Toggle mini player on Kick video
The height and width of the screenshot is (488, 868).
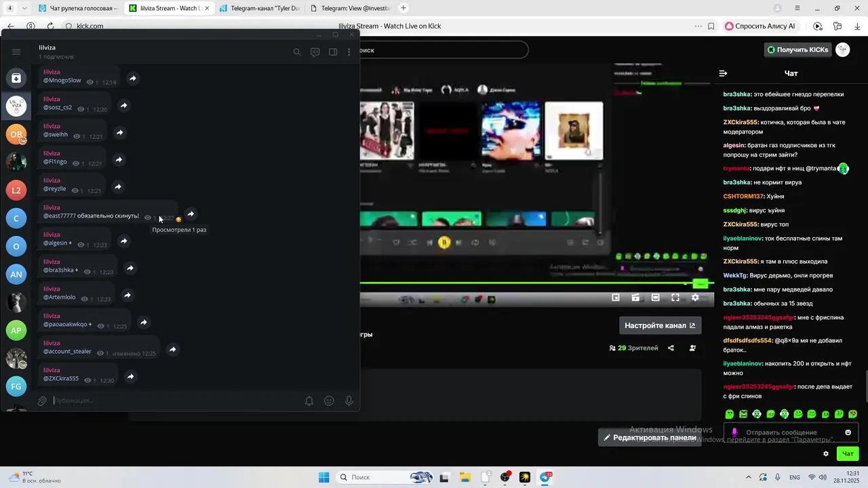[616, 298]
